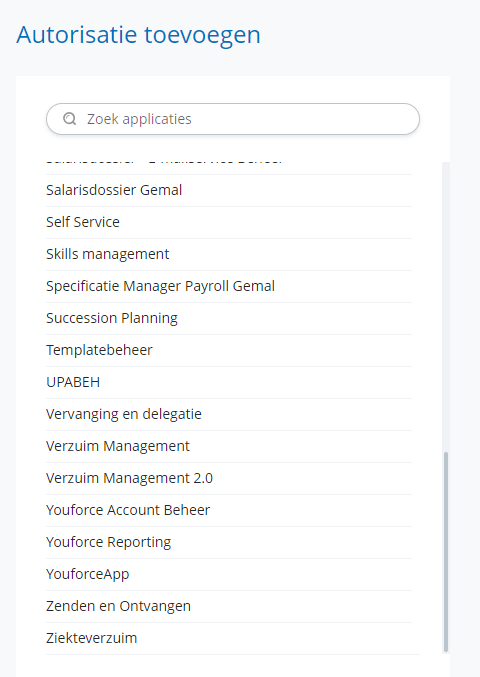Click the search magnifier icon
480x677 pixels.
pyautogui.click(x=69, y=119)
